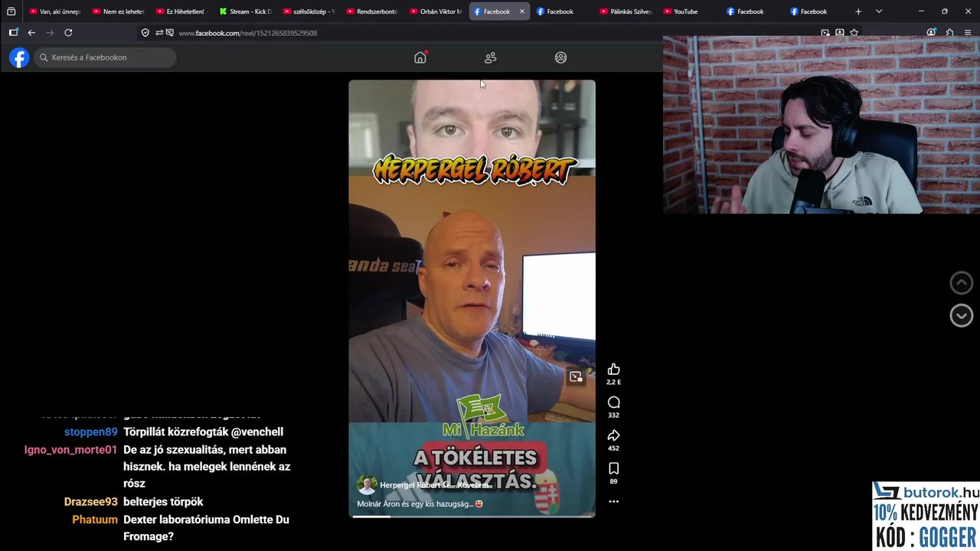Like the reel with the thumbs-up icon
Viewport: 980px width, 551px height.
pyautogui.click(x=613, y=370)
